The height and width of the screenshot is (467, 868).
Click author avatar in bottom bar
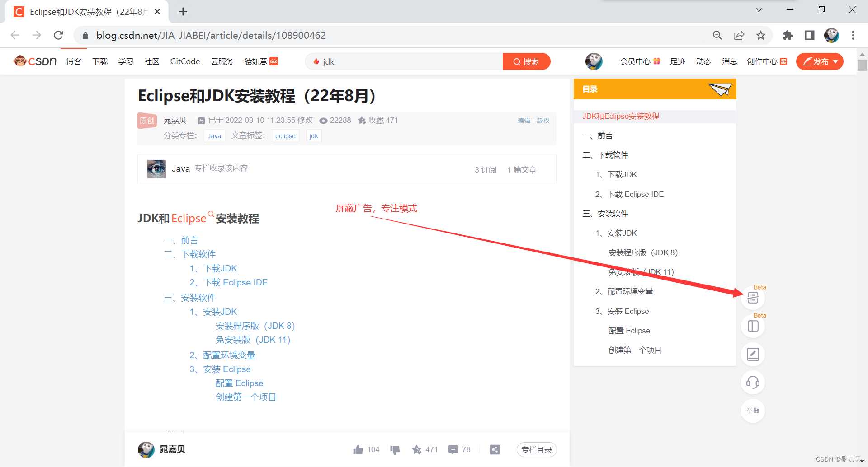(146, 449)
